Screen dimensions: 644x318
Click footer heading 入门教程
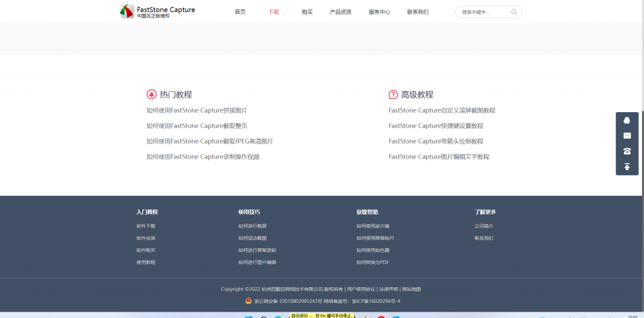pos(147,212)
